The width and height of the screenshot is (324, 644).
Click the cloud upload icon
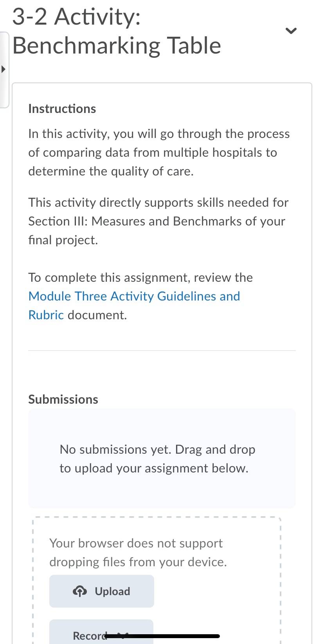pyautogui.click(x=80, y=591)
